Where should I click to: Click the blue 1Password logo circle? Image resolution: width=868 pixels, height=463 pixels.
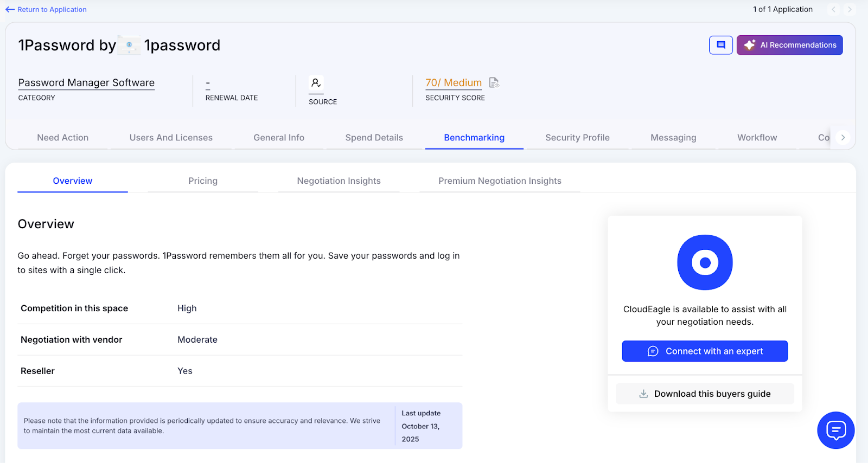tap(705, 262)
